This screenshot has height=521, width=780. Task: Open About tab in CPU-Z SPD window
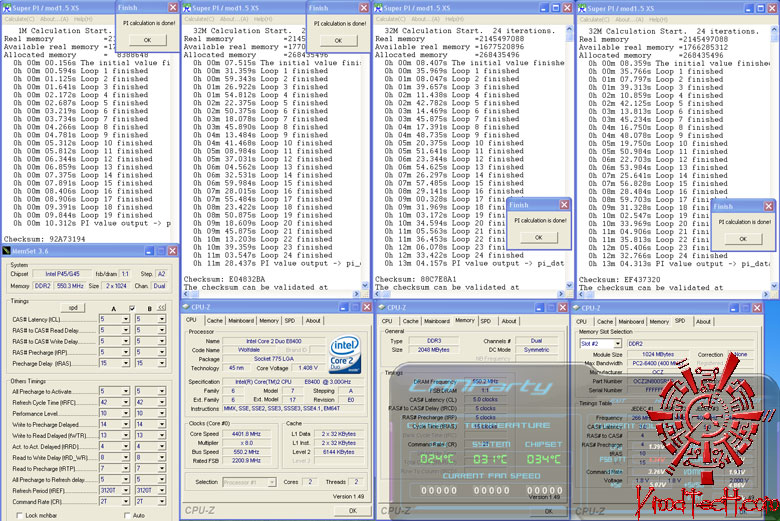pos(703,321)
